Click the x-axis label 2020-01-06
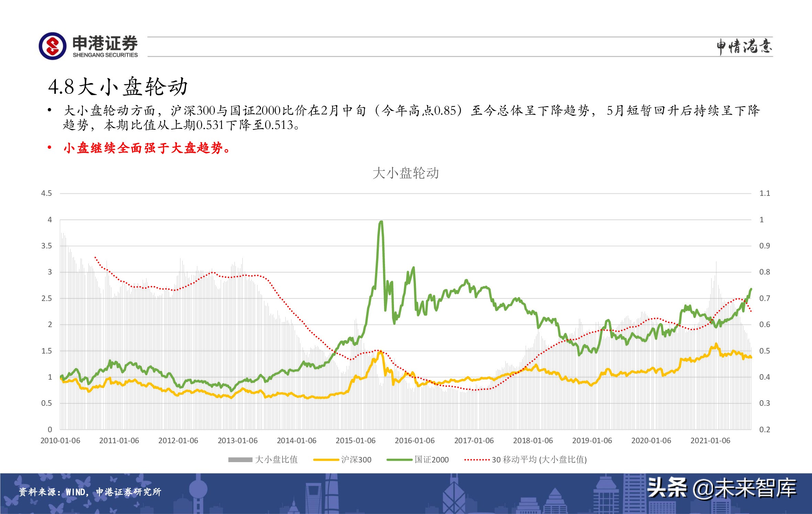The height and width of the screenshot is (514, 812). tap(651, 440)
